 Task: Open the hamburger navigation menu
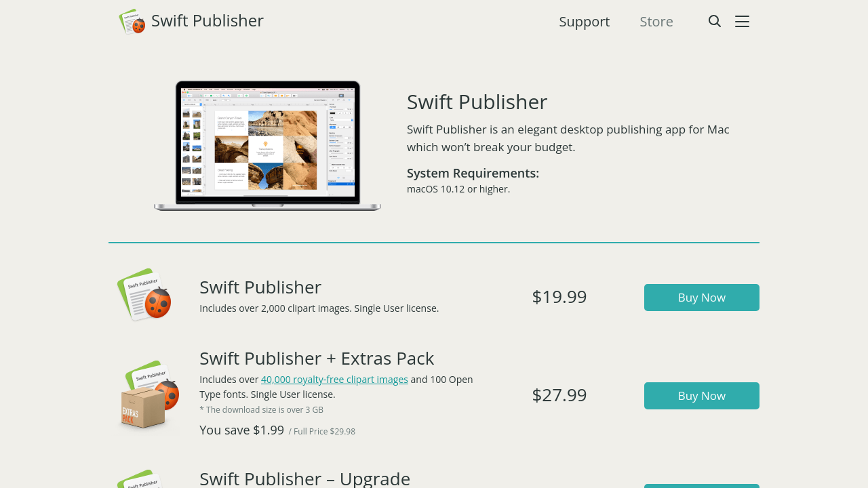pos(742,20)
